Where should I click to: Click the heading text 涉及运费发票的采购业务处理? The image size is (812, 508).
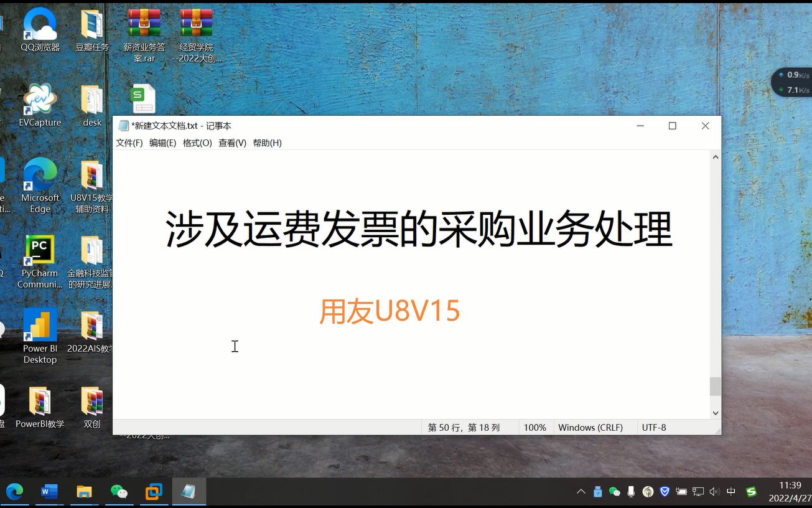[419, 230]
